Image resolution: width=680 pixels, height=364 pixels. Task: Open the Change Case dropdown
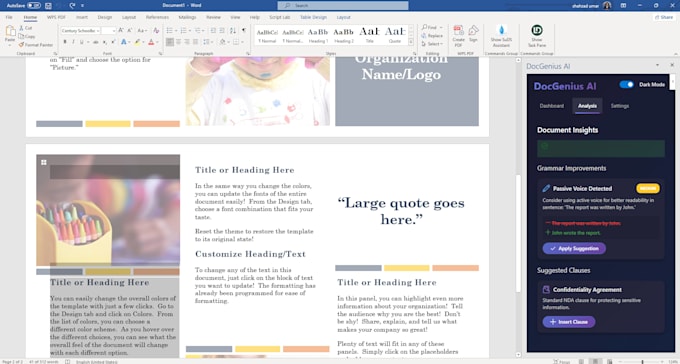coord(142,30)
